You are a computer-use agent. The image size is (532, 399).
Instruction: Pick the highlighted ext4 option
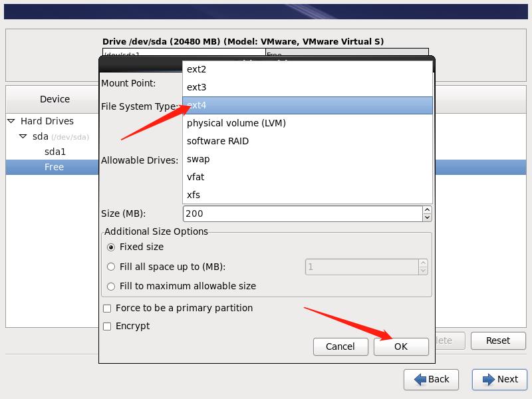pos(307,106)
